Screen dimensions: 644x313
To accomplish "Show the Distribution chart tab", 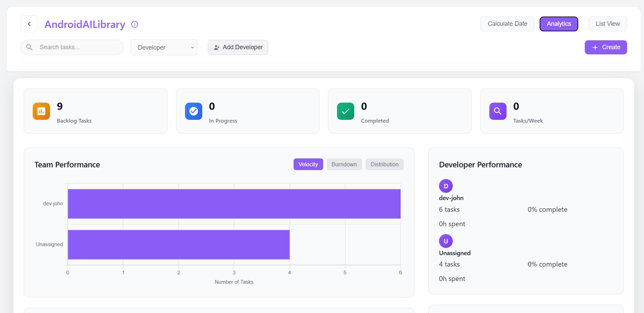I will click(384, 164).
